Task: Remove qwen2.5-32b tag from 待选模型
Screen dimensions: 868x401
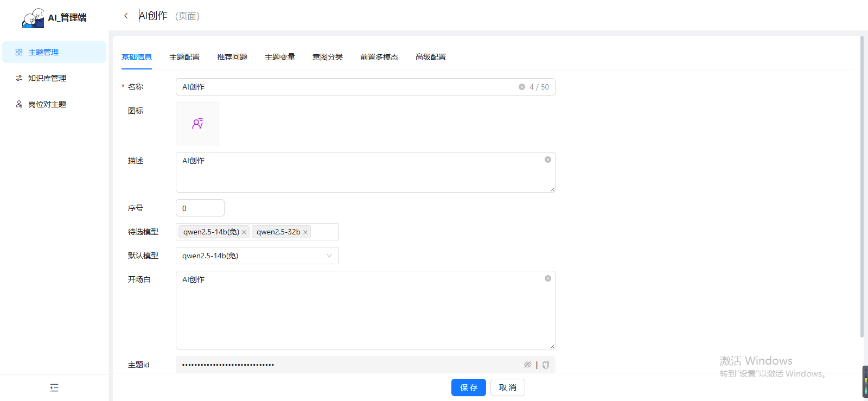Action: pos(305,232)
